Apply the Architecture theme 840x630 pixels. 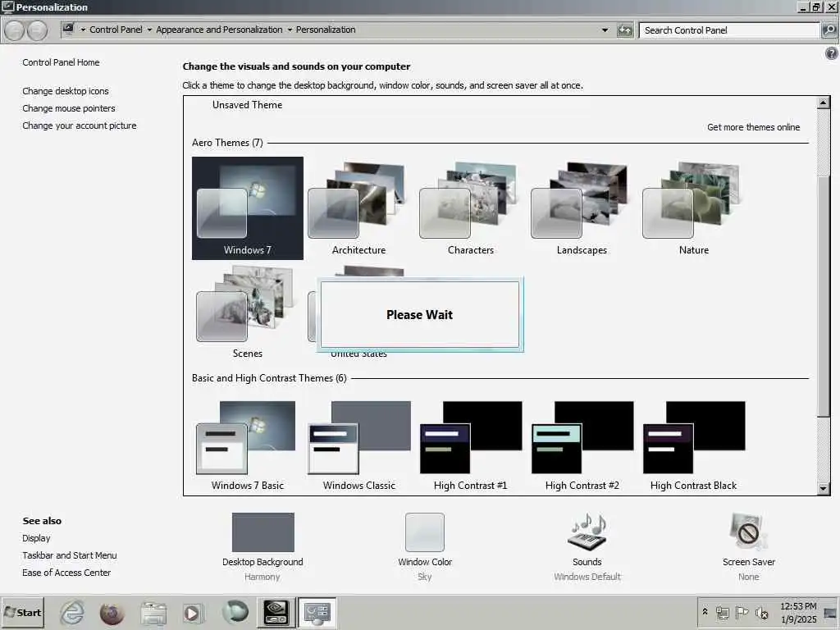click(x=358, y=208)
